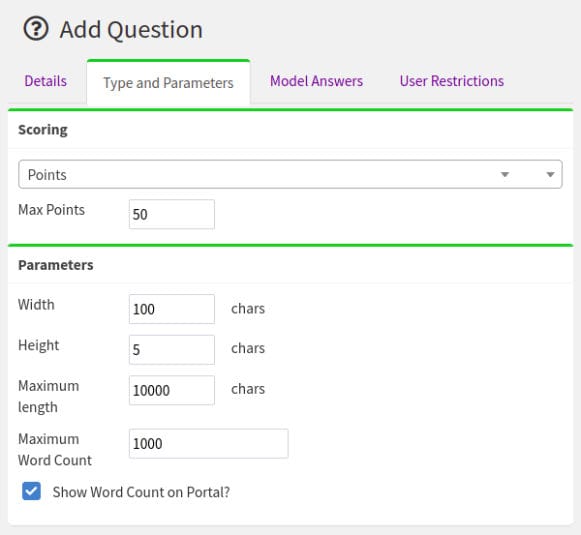
Task: Focus the Height input field
Action: coord(172,350)
